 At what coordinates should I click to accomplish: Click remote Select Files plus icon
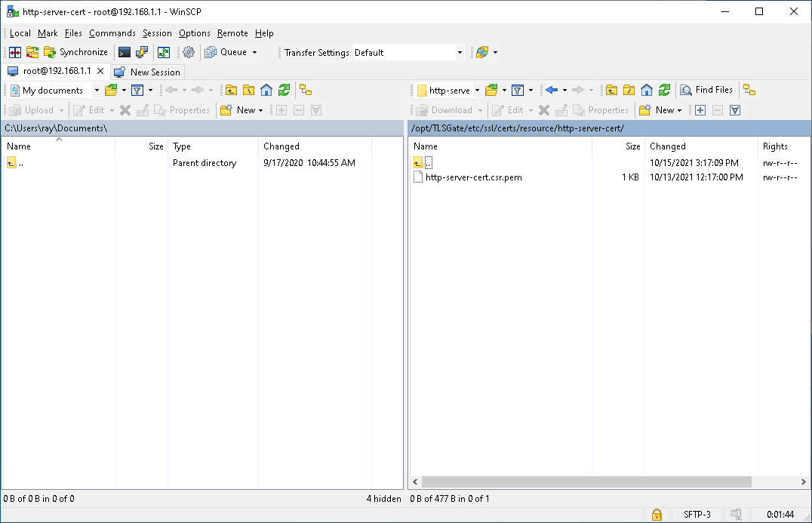click(x=700, y=109)
